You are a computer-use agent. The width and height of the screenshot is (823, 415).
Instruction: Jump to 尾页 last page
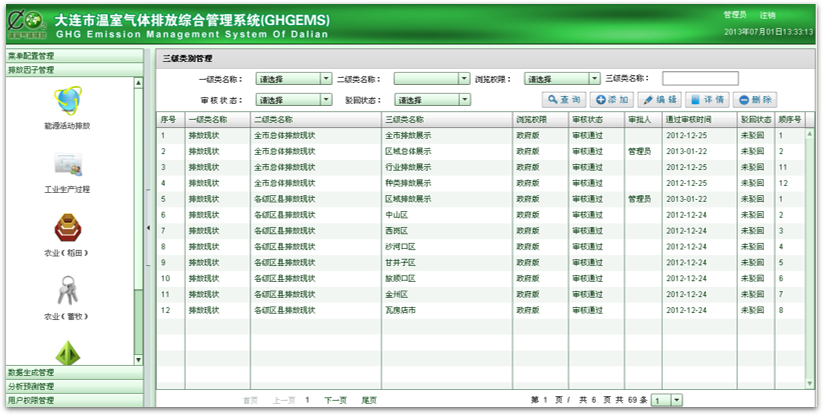pyautogui.click(x=369, y=400)
